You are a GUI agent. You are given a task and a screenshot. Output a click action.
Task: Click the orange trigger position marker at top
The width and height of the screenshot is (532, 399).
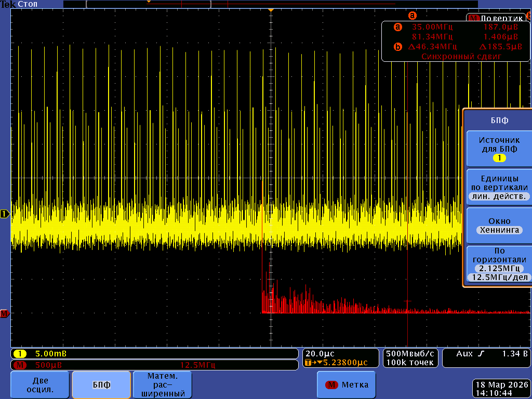click(270, 10)
